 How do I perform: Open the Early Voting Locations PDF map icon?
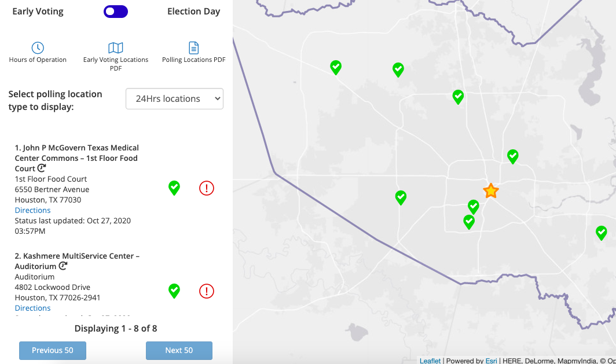point(116,48)
